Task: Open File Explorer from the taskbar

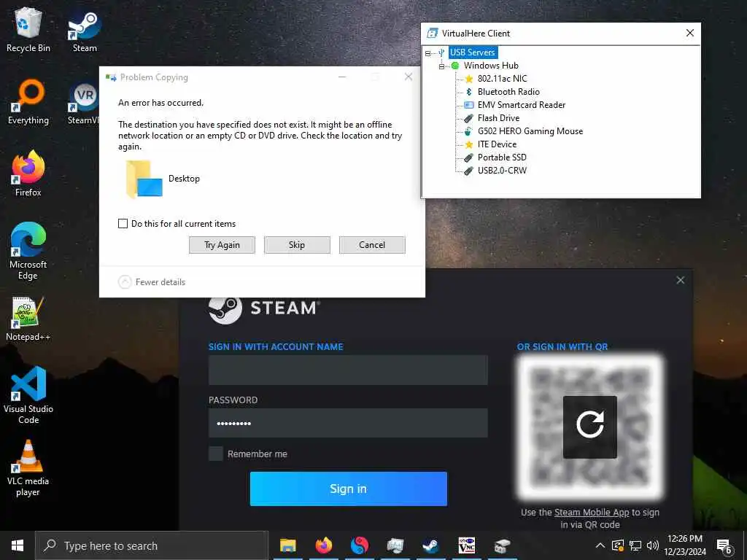Action: point(287,545)
